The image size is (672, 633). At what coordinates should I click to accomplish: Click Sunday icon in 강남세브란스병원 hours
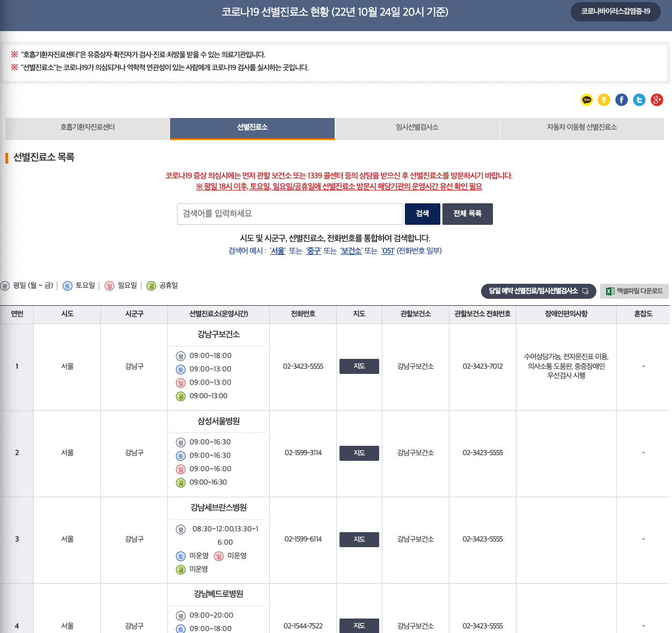point(219,556)
